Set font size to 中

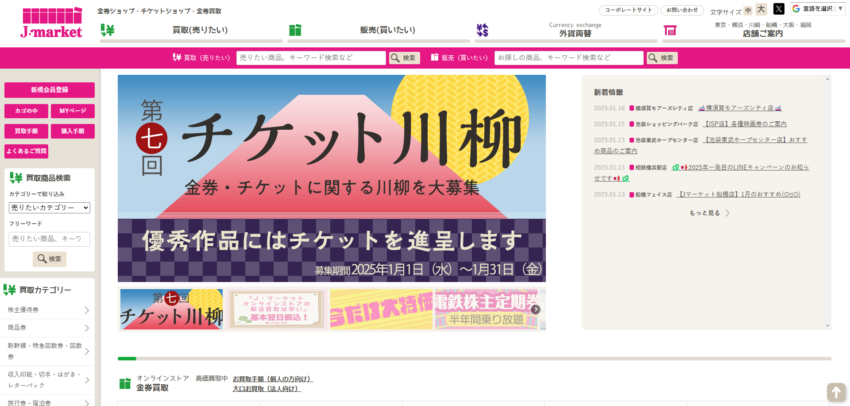pos(748,10)
